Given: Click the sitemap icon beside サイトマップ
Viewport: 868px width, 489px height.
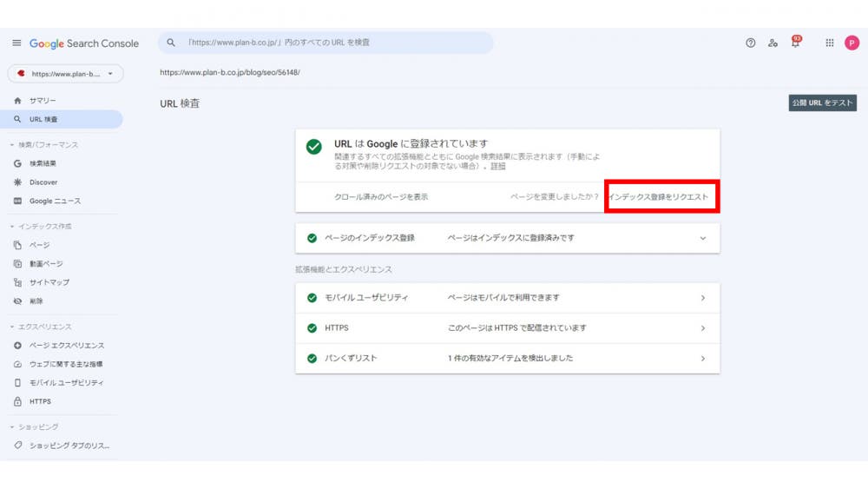Looking at the screenshot, I should coord(17,282).
